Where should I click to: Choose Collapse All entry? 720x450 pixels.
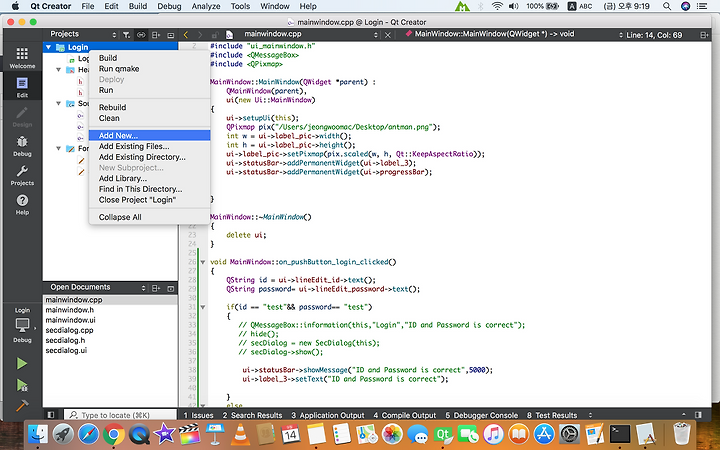(150, 217)
